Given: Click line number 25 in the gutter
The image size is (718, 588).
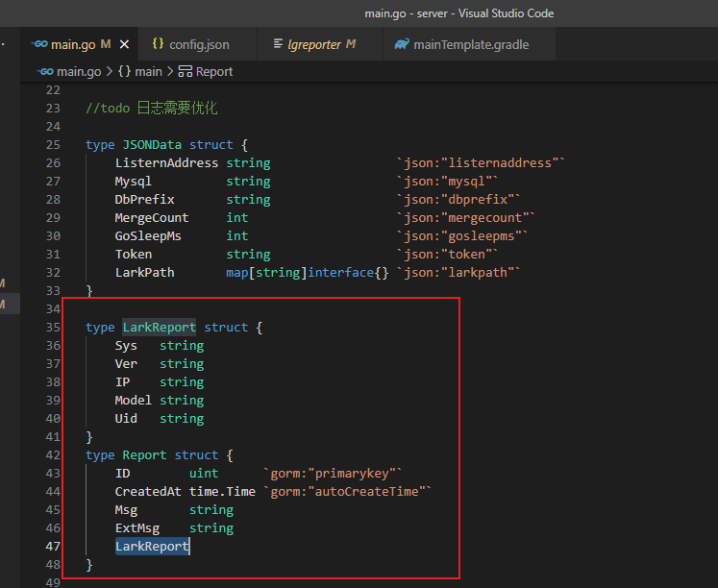Looking at the screenshot, I should pos(53,145).
